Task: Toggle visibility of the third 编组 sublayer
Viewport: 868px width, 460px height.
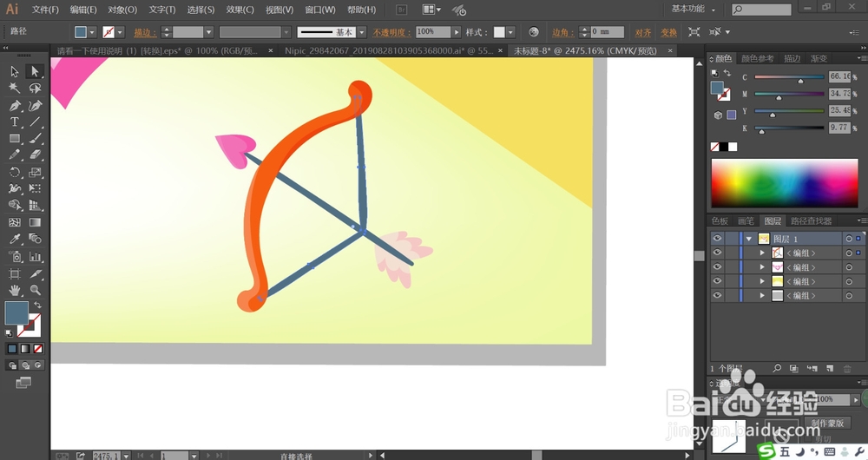Action: coord(717,281)
